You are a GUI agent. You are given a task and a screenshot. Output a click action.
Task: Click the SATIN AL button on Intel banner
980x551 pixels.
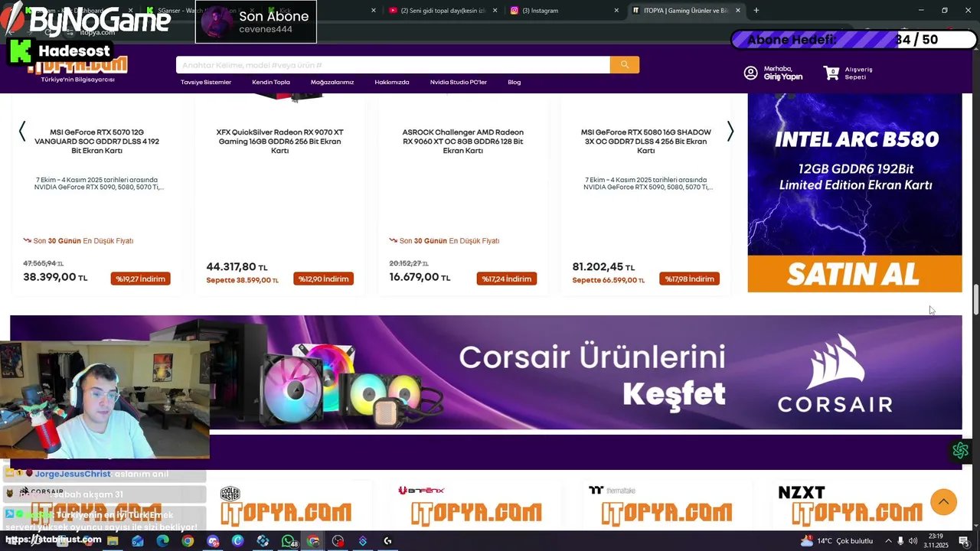[854, 274]
